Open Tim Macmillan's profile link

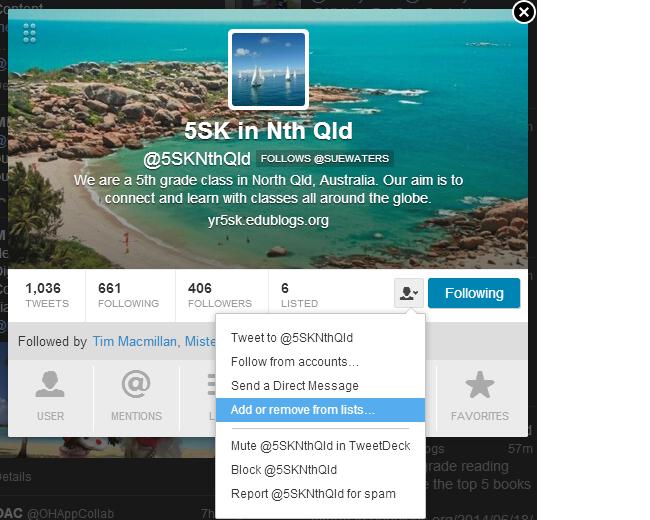pos(136,341)
